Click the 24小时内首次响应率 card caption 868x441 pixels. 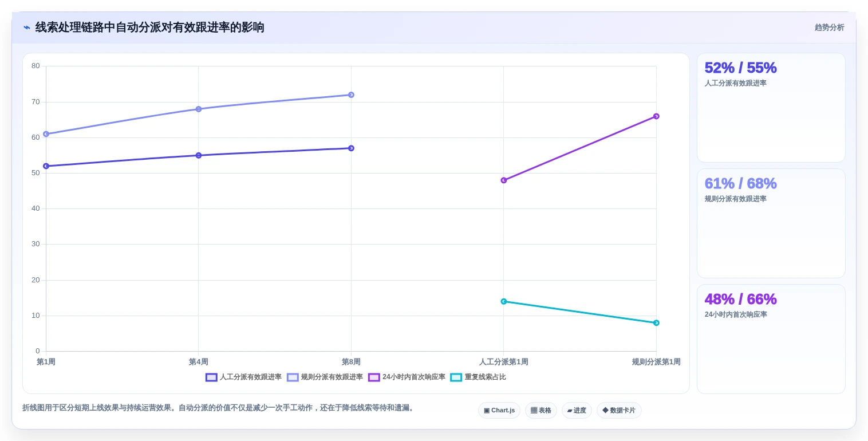[x=736, y=314]
